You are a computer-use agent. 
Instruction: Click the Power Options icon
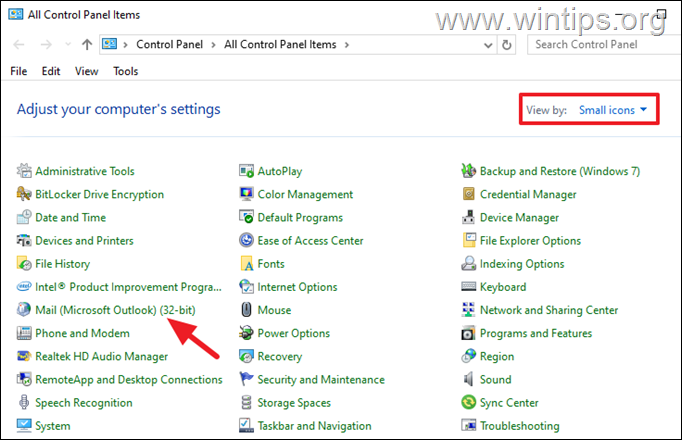247,333
